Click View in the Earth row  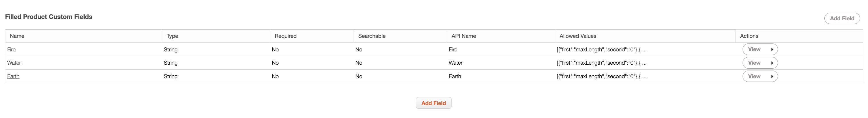pos(754,76)
